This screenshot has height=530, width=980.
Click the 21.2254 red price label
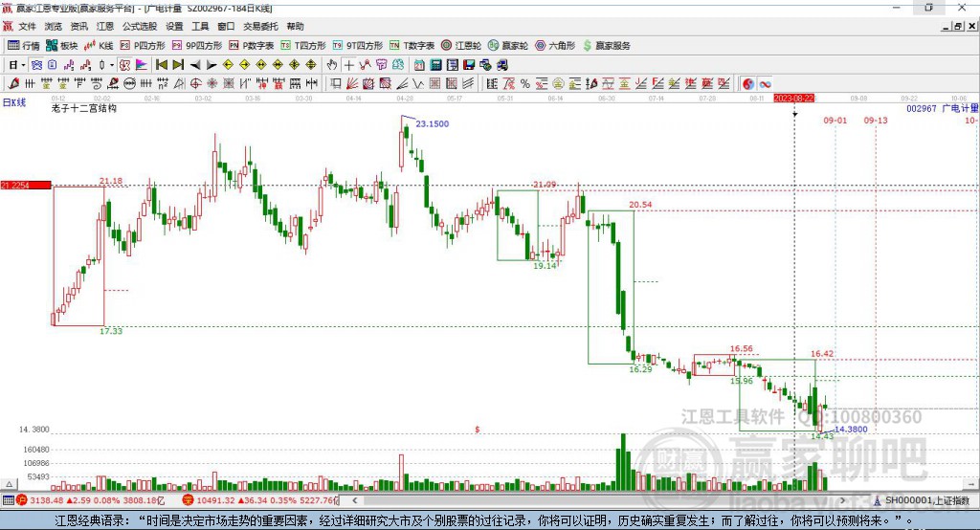26,185
